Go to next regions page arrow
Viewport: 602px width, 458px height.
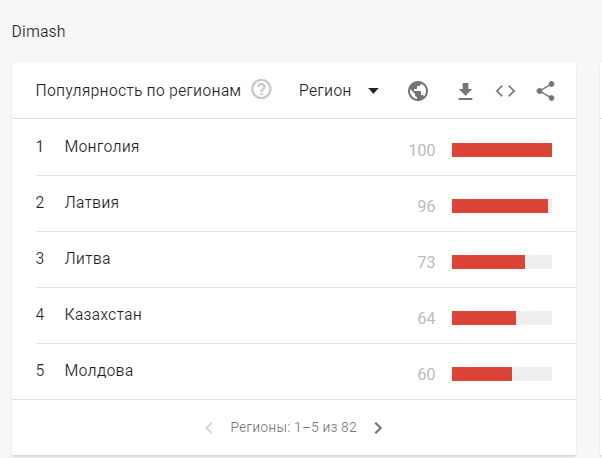pos(378,428)
